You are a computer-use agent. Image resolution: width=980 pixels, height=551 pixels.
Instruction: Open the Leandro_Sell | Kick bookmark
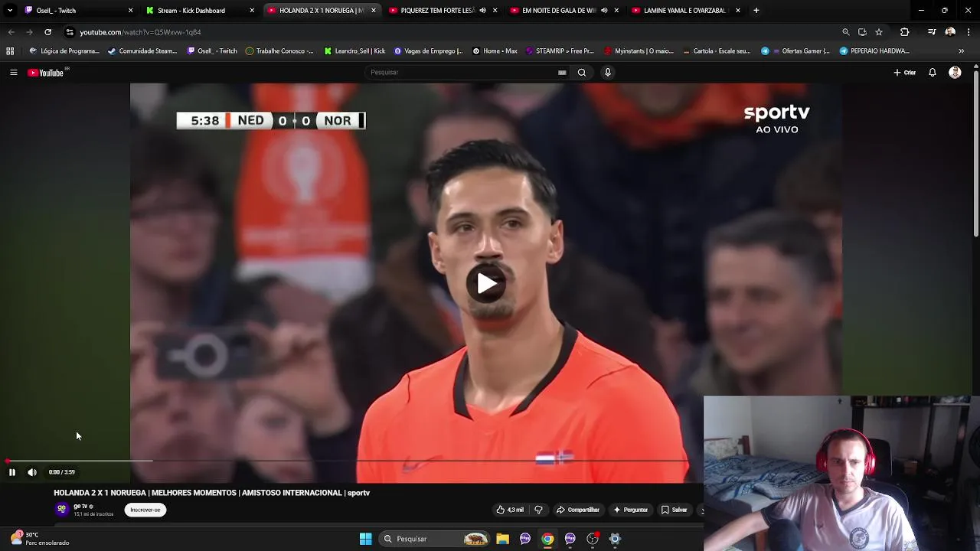pyautogui.click(x=354, y=51)
